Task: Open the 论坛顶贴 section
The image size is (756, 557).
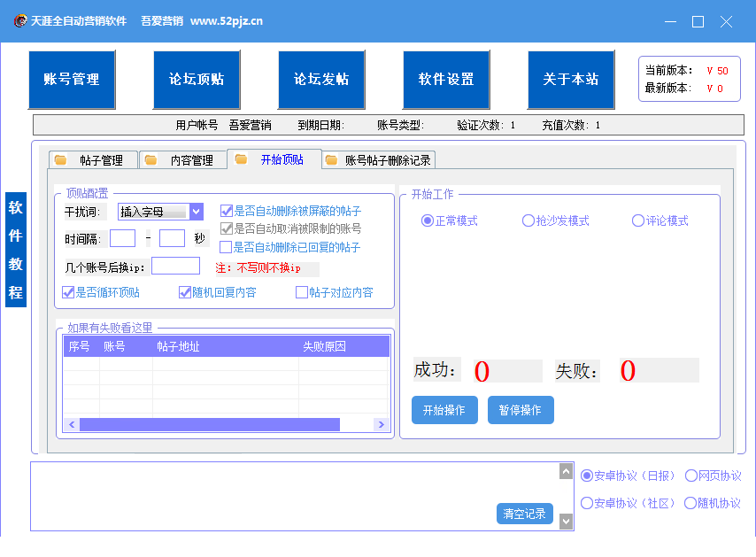Action: [197, 80]
